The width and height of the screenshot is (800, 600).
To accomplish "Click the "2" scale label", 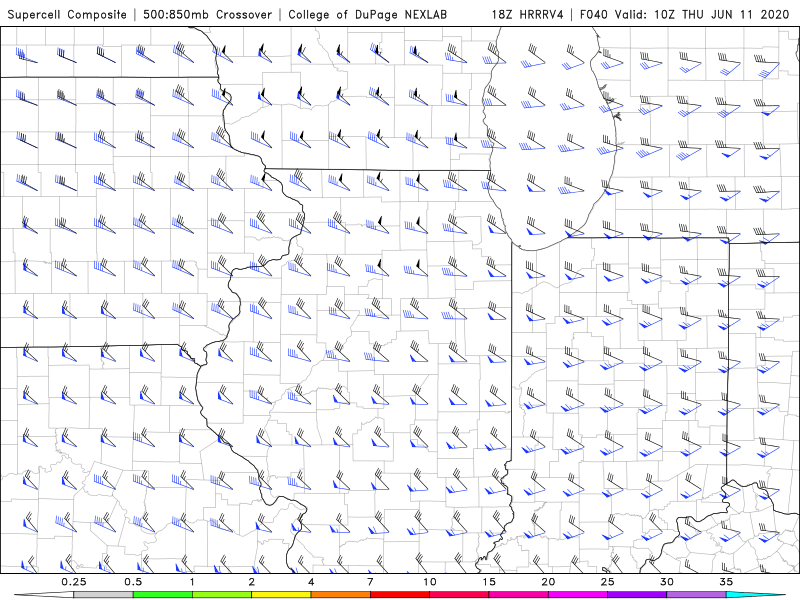I will (x=252, y=582).
